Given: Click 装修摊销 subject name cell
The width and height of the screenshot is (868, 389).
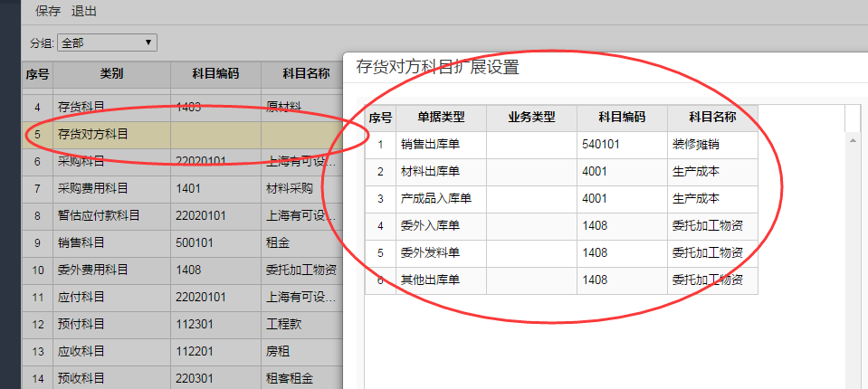Looking at the screenshot, I should [711, 145].
